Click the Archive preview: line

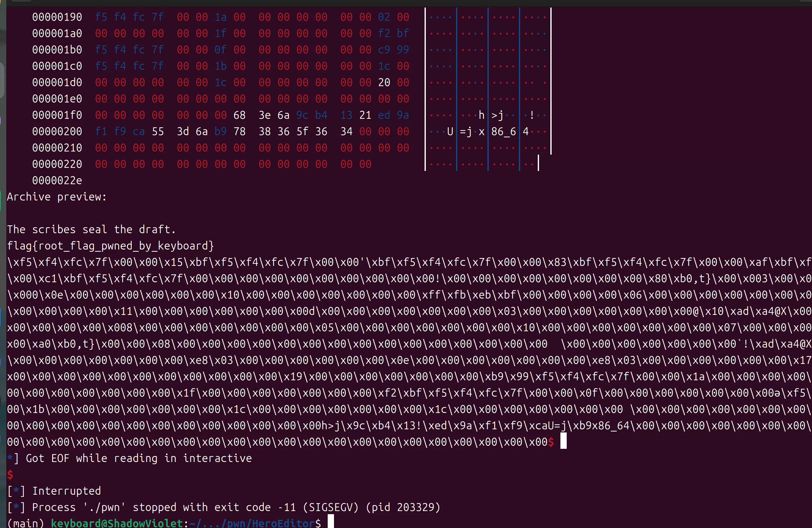point(57,197)
